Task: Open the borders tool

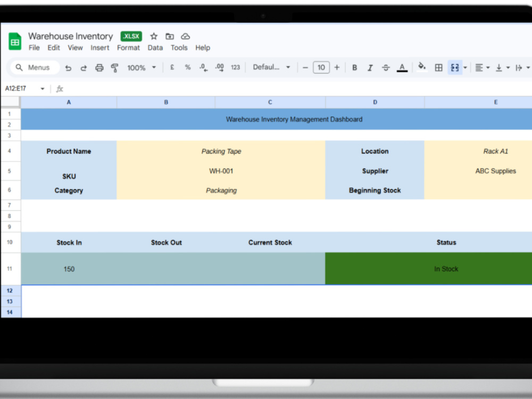Action: click(x=439, y=68)
